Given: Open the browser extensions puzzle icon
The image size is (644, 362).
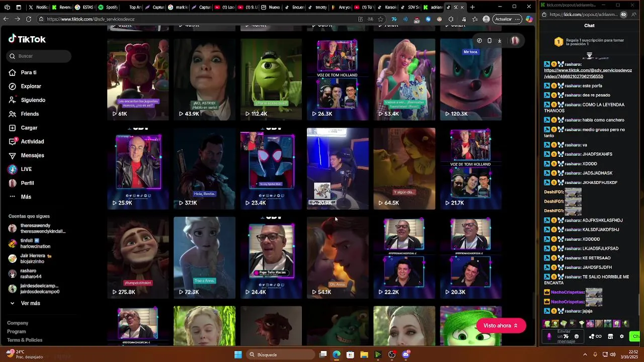Looking at the screenshot, I should click(x=451, y=19).
